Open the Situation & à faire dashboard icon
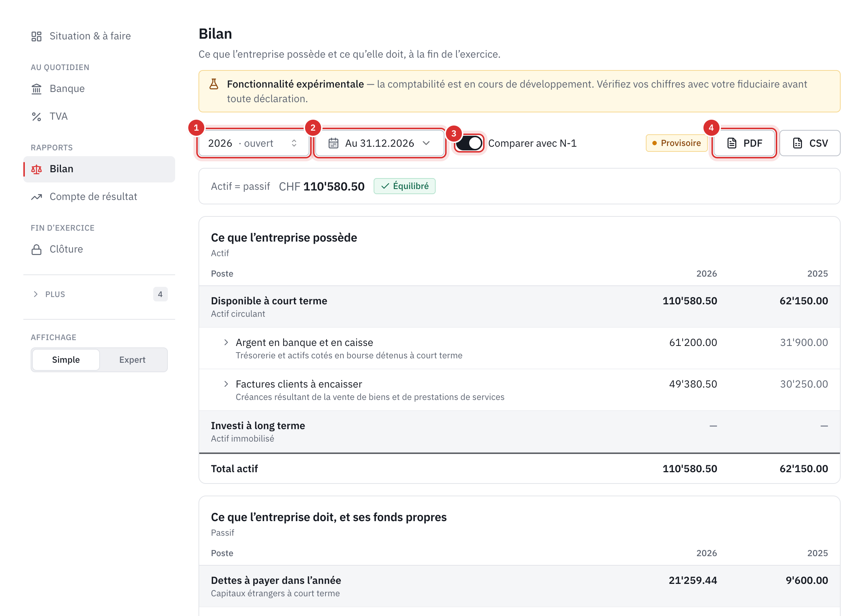Viewport: 864px width, 616px height. click(x=36, y=36)
